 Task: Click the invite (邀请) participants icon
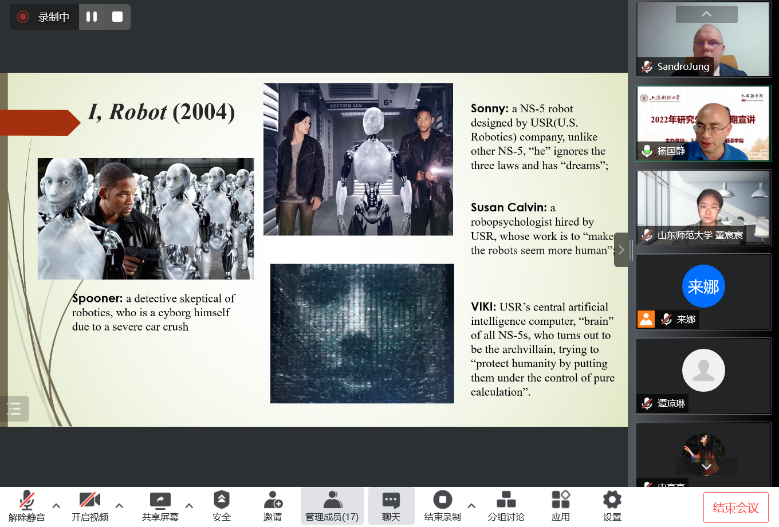pos(272,505)
